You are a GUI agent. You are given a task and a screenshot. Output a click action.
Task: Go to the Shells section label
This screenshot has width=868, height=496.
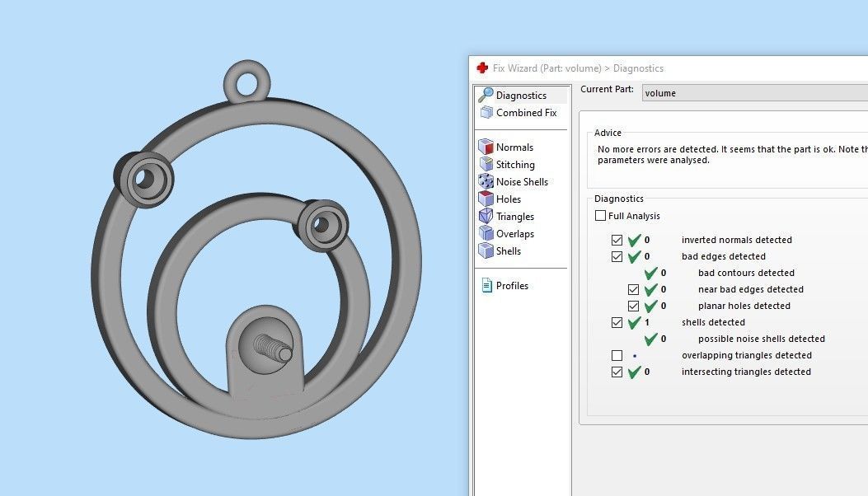coord(508,250)
